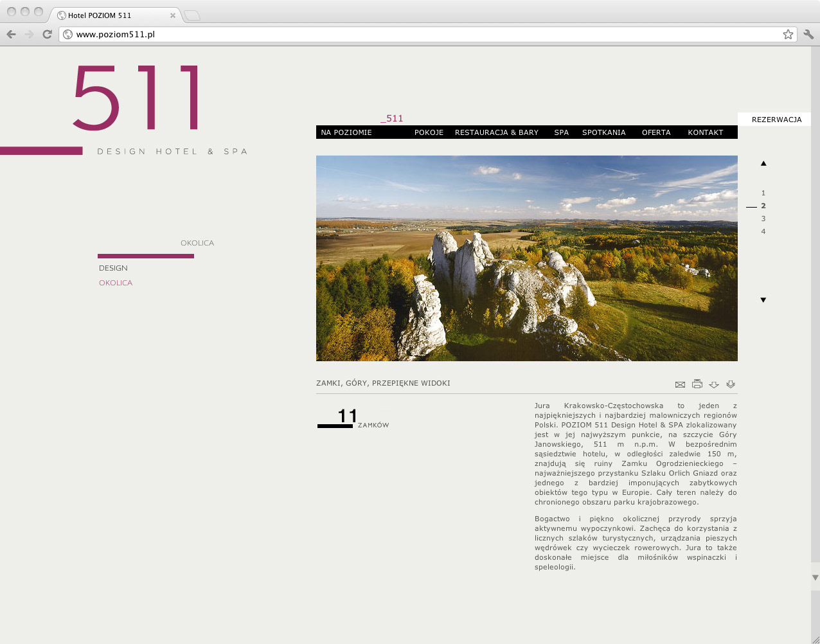Click the REZERWACJA button
Screen dimensions: 820x644
click(x=776, y=120)
